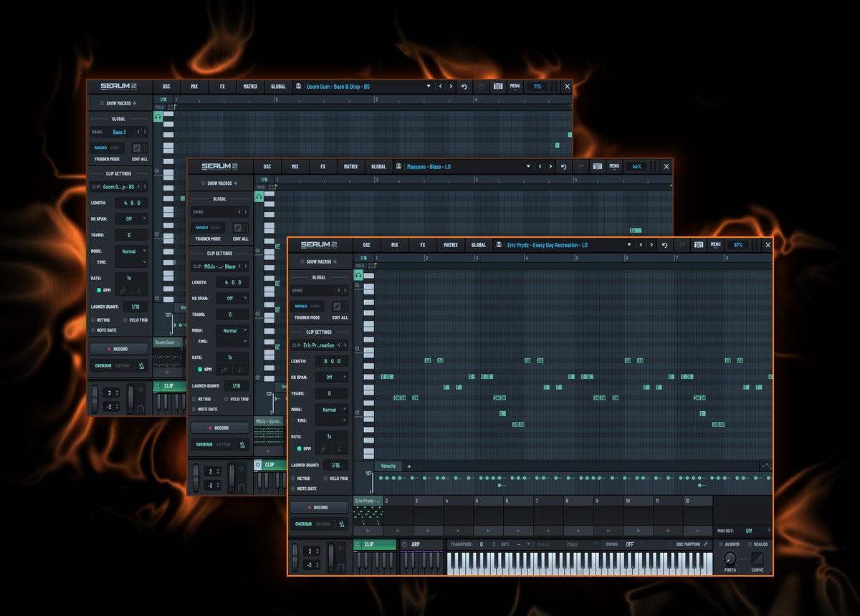Click the Record button in the Eric Prydz window
This screenshot has width=860, height=616.
320,507
